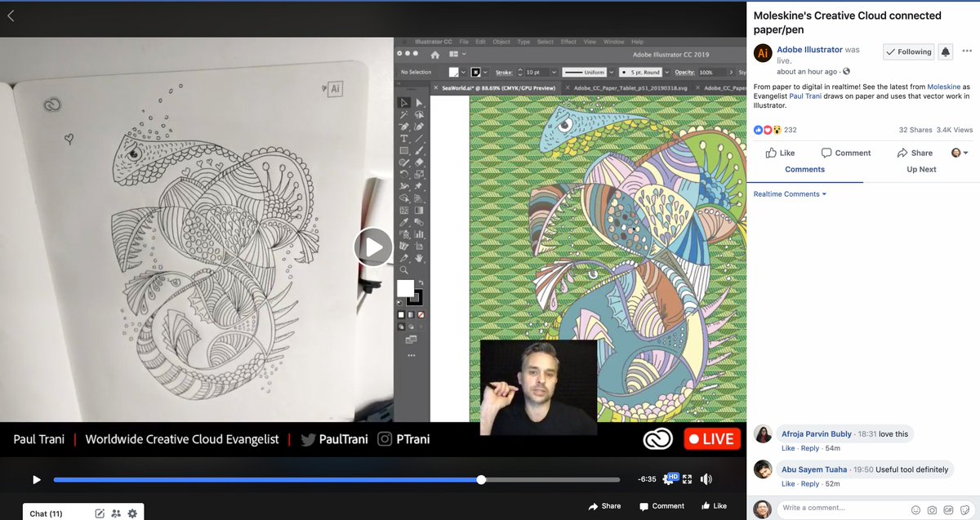980x520 pixels.
Task: Open the Stroke weight 10 pt dropdown
Action: tap(554, 72)
